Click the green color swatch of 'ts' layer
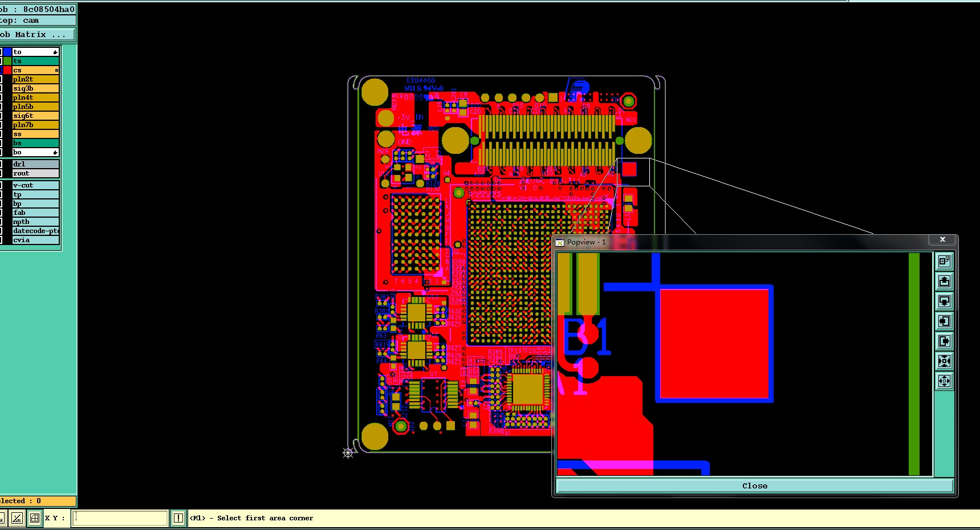 (x=7, y=61)
